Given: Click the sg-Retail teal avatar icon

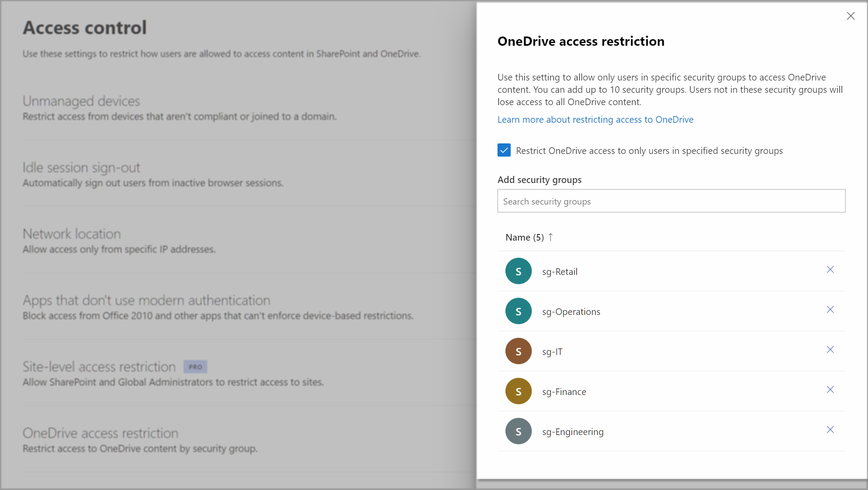Looking at the screenshot, I should point(519,271).
